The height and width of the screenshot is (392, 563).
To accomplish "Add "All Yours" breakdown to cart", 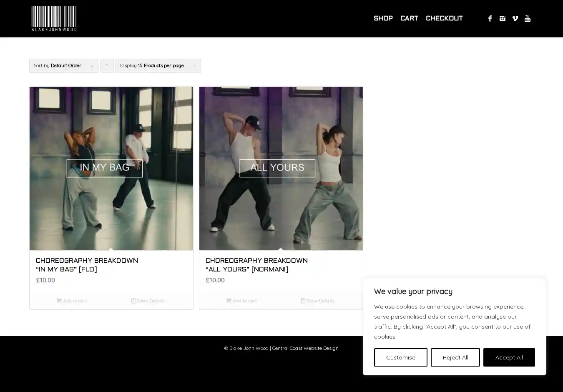I will click(x=241, y=301).
